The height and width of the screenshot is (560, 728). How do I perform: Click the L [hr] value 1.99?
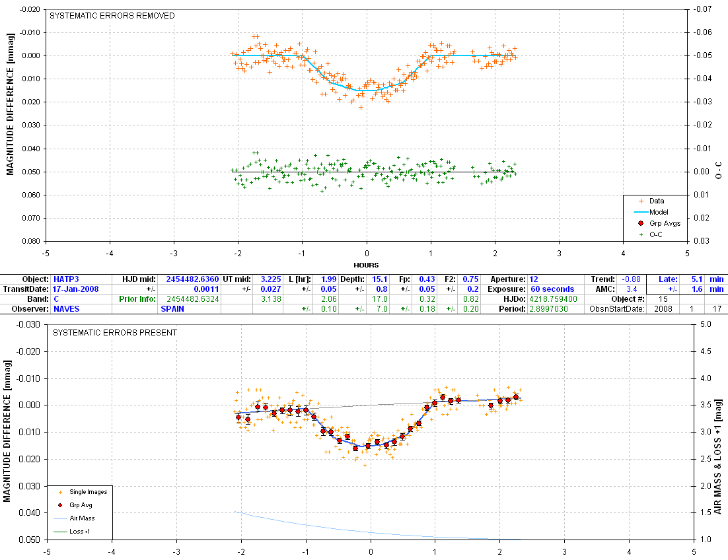(x=329, y=279)
